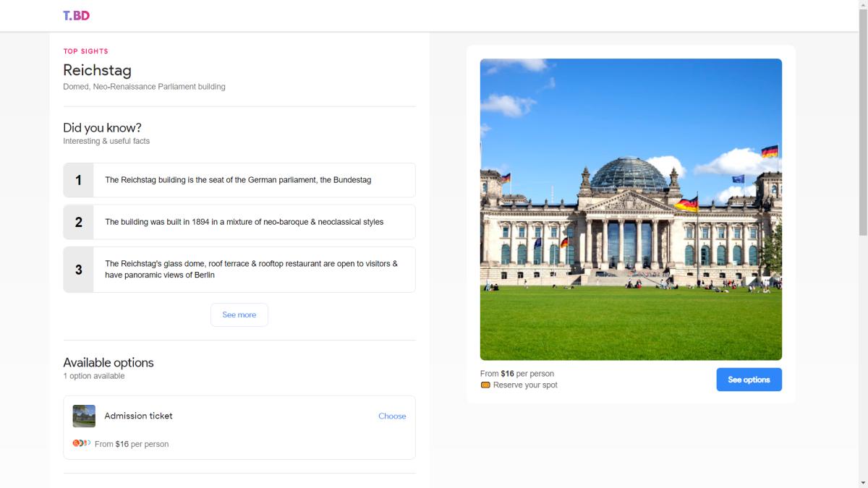
Task: Click the large Reichstag building photo
Action: pyautogui.click(x=631, y=209)
